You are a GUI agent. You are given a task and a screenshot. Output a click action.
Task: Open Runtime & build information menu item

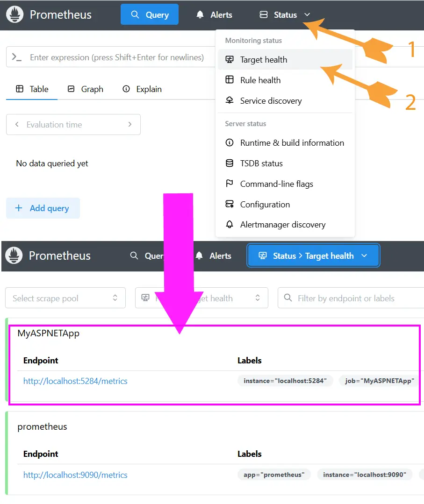pos(292,143)
